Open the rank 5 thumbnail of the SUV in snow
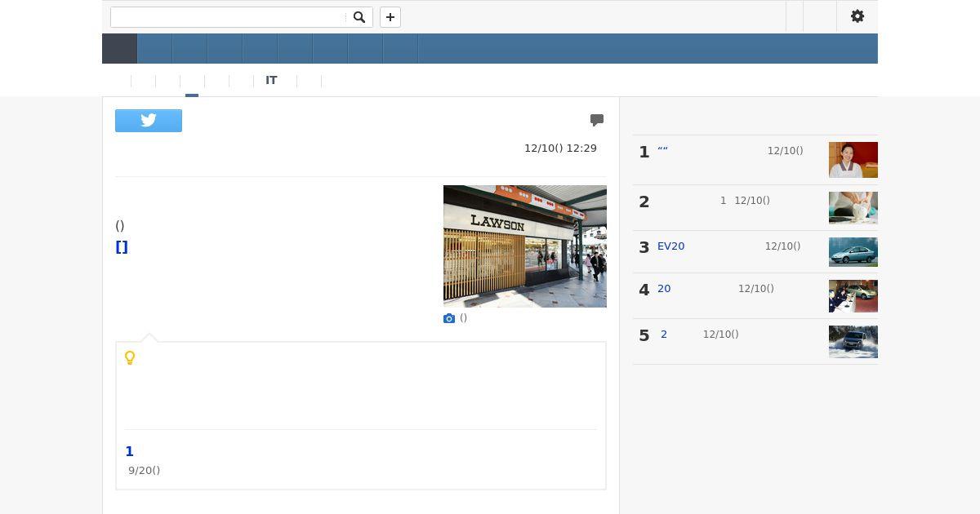 [x=853, y=342]
